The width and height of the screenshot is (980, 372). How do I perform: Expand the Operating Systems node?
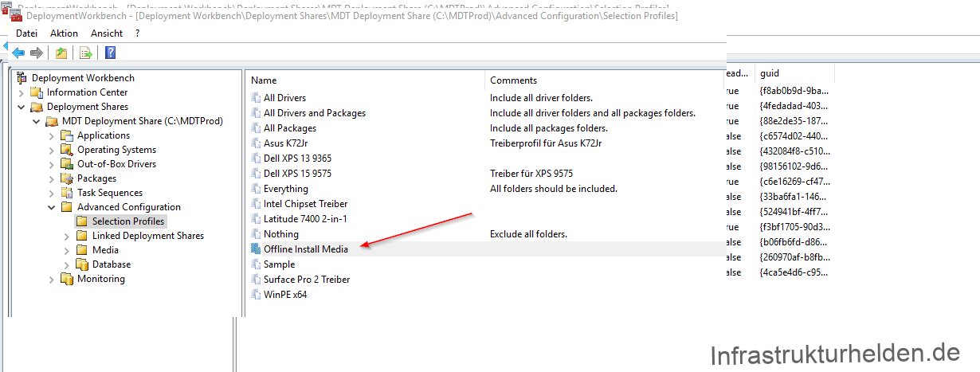[52, 150]
